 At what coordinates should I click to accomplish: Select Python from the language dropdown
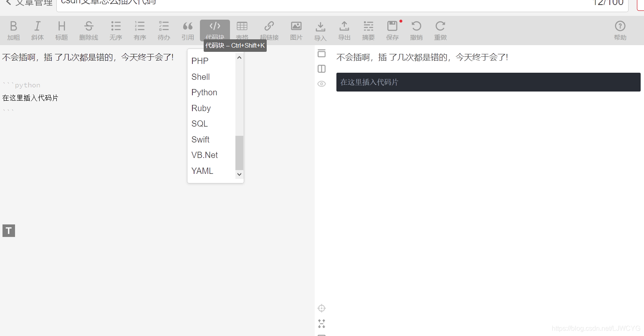[204, 92]
